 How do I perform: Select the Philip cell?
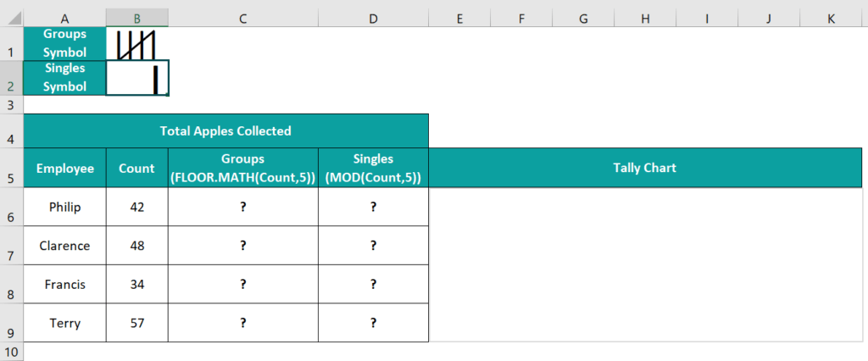(x=64, y=207)
